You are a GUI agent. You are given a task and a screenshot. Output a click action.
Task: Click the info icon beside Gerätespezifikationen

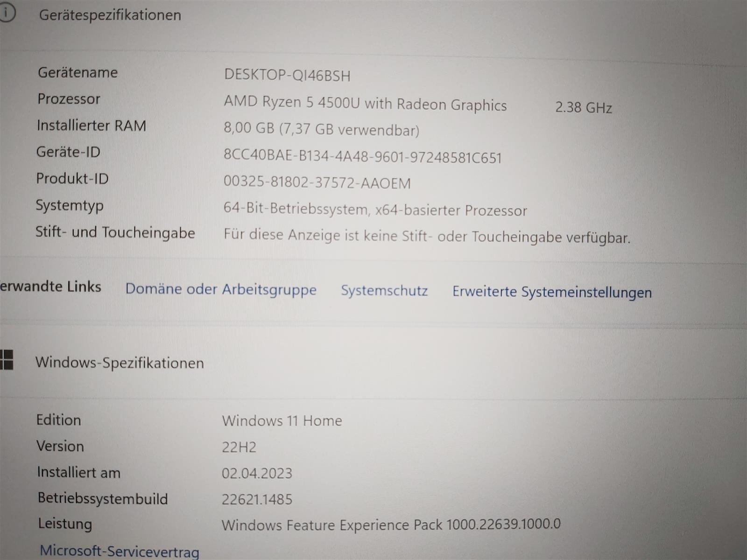click(7, 13)
